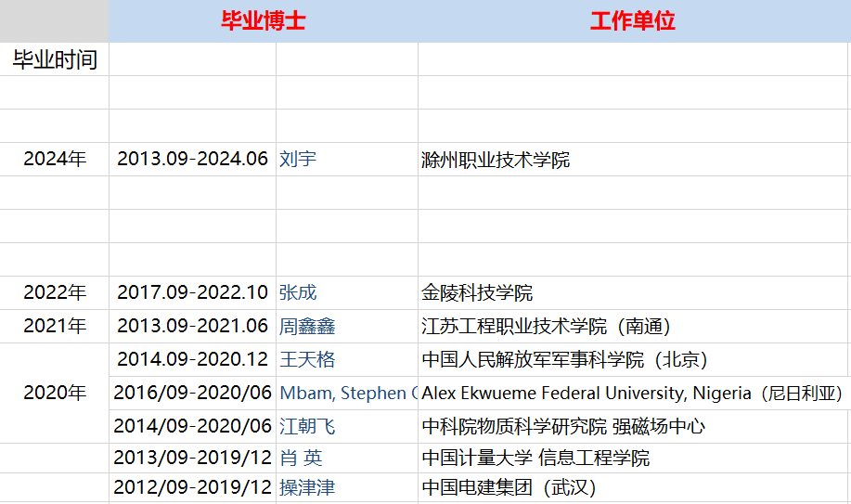Click the 滁州职业技术学院 workplace cell
The image size is (851, 504).
(496, 160)
